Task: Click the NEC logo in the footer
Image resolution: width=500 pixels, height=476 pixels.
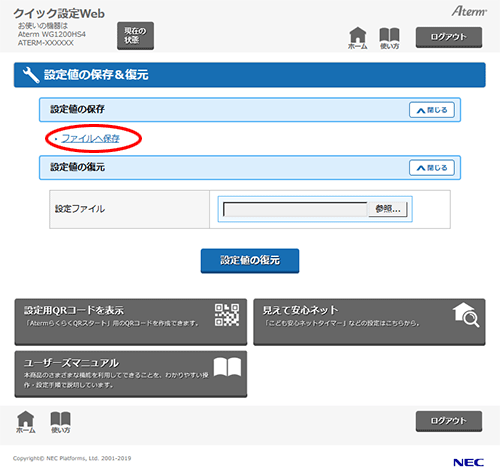Action: 468,463
